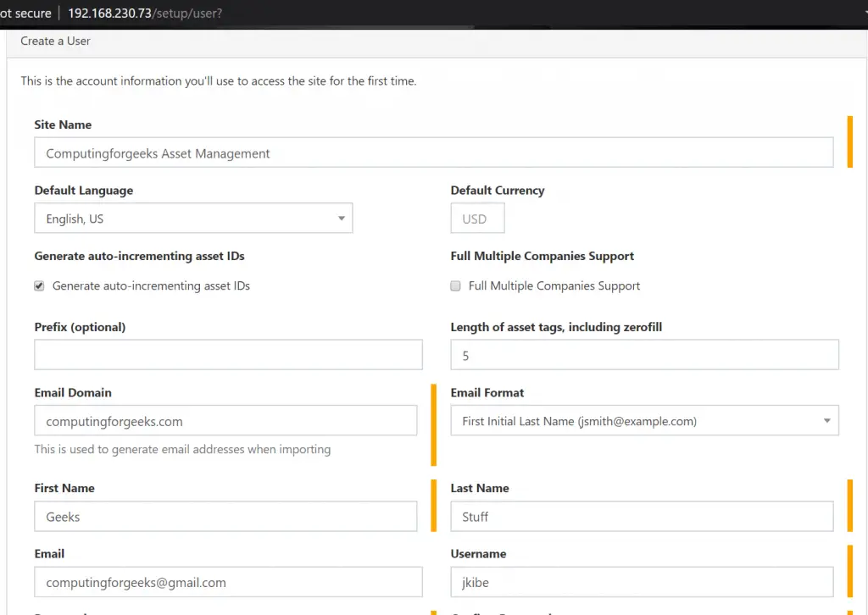Click the Length of asset tags field
868x615 pixels.
coord(644,354)
